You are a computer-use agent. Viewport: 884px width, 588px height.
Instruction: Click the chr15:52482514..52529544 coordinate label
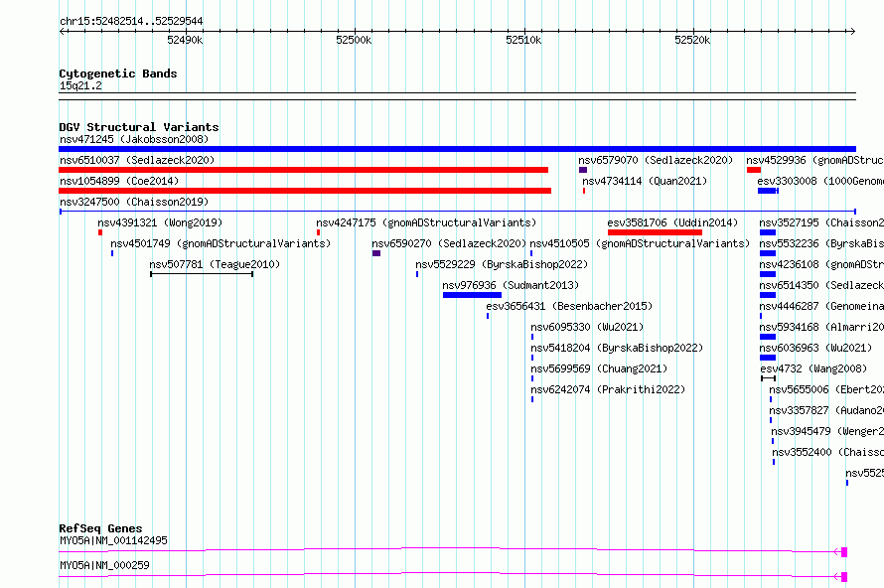tap(131, 21)
